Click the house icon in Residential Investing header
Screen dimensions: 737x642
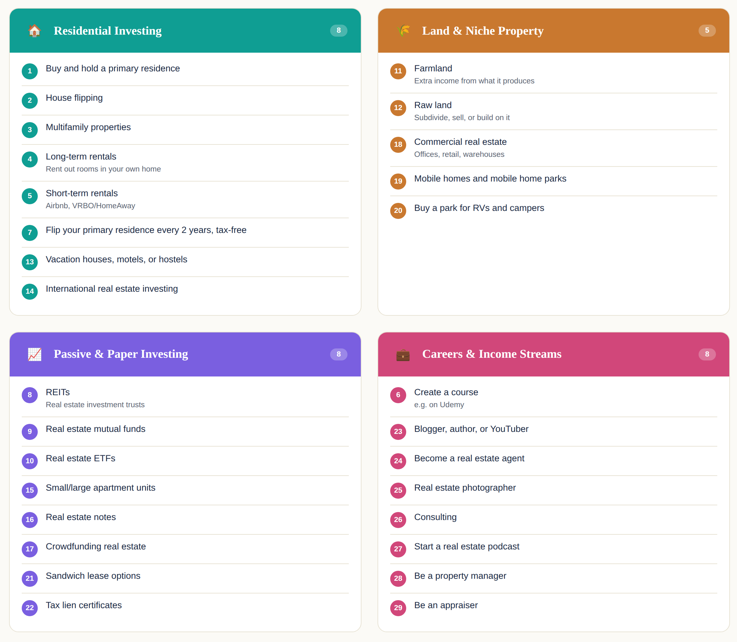[34, 31]
